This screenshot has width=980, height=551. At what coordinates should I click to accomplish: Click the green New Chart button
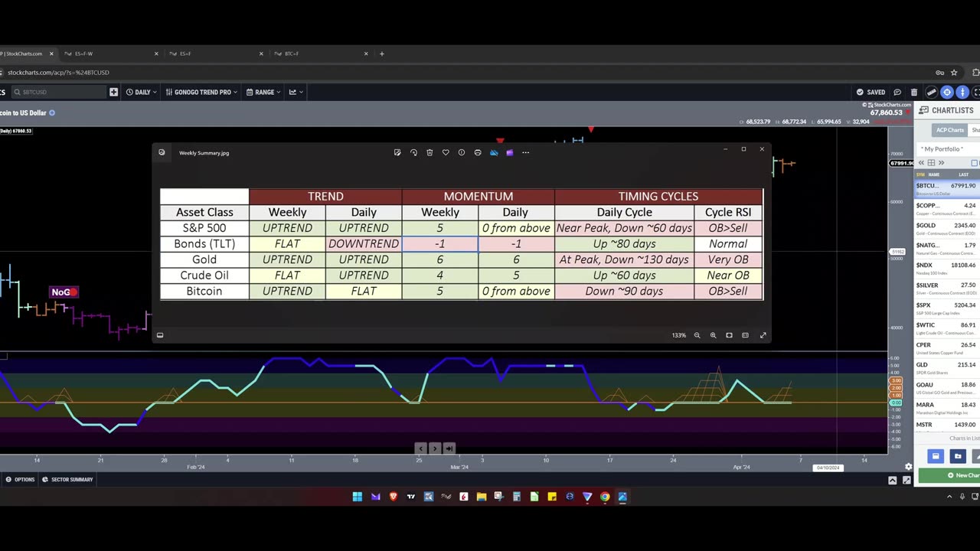(x=949, y=475)
